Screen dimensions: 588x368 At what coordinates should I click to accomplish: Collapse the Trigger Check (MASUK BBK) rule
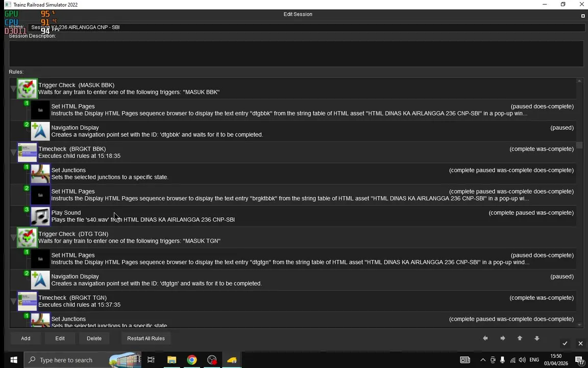click(x=13, y=89)
